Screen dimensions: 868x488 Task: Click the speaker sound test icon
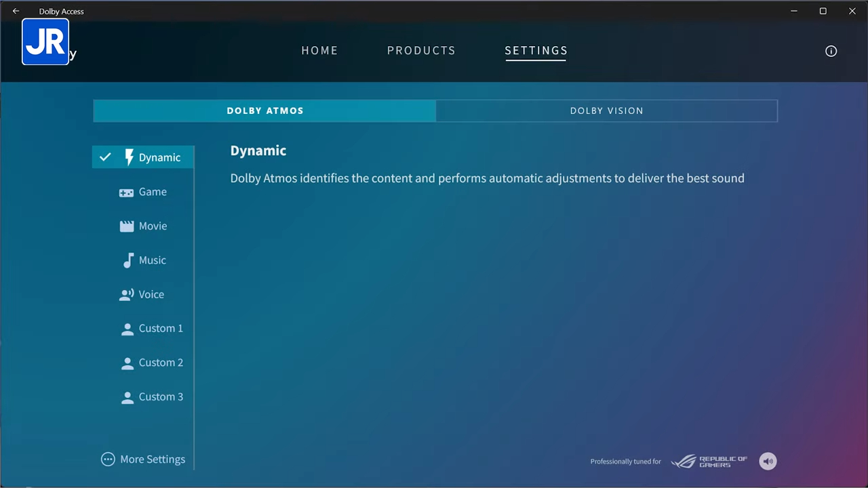tap(768, 462)
